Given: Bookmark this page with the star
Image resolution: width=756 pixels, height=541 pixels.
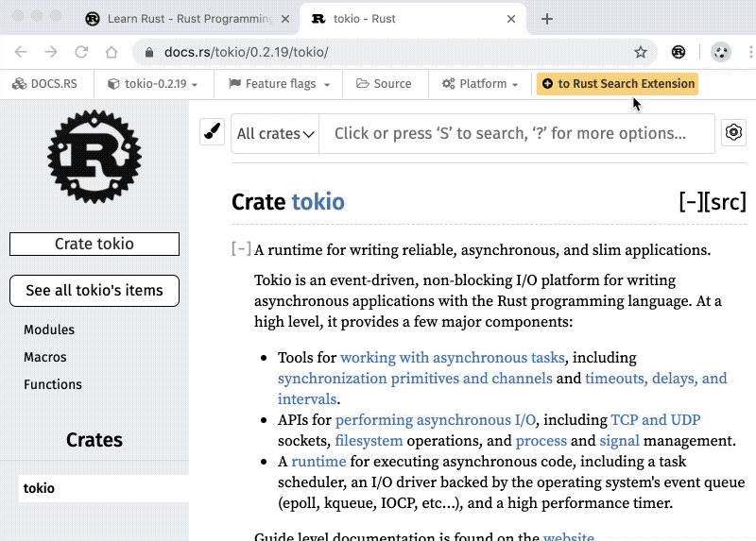Looking at the screenshot, I should click(641, 52).
